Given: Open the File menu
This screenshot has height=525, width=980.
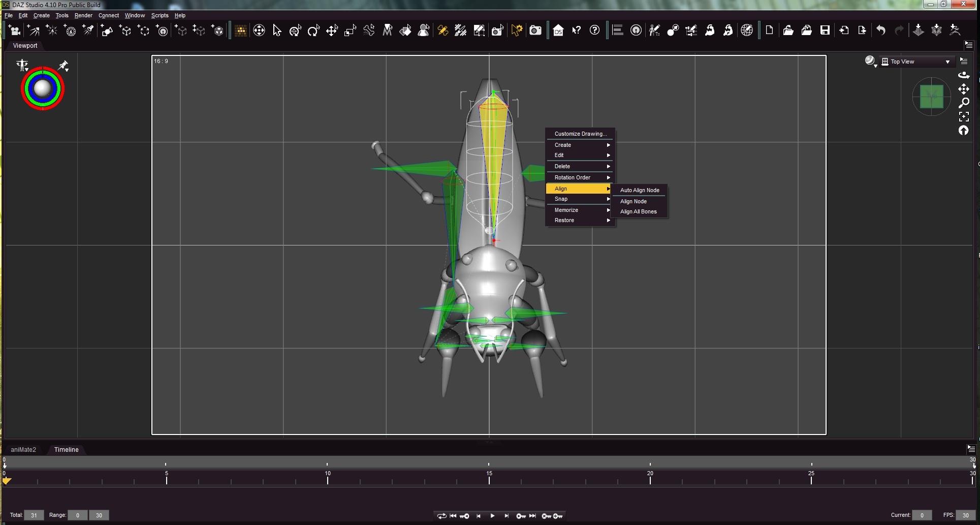Looking at the screenshot, I should (x=9, y=15).
